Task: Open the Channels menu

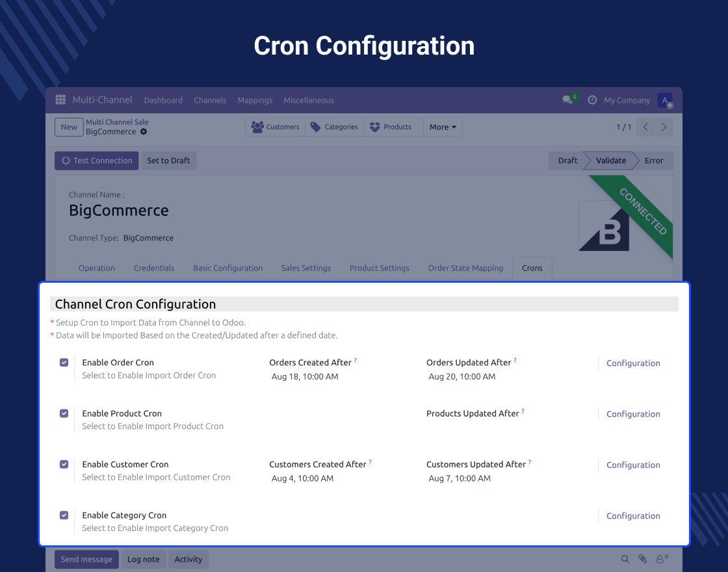Action: [x=210, y=100]
